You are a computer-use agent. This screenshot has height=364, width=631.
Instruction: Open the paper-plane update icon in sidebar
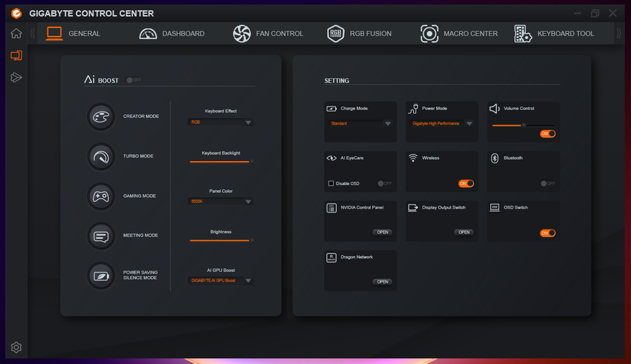click(x=16, y=77)
